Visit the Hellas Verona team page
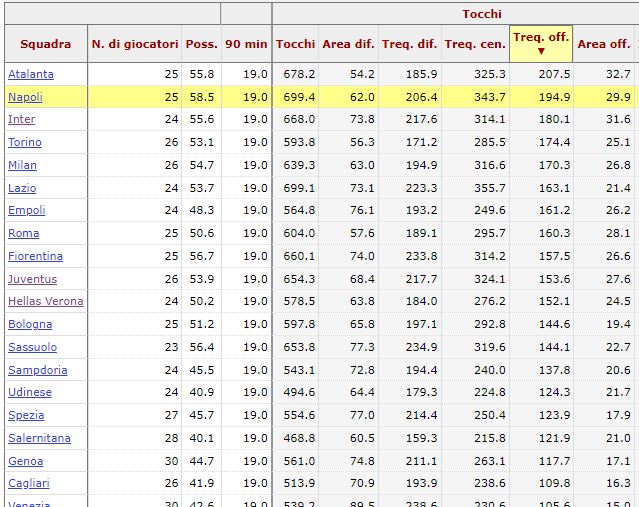The height and width of the screenshot is (507, 639). tap(45, 302)
